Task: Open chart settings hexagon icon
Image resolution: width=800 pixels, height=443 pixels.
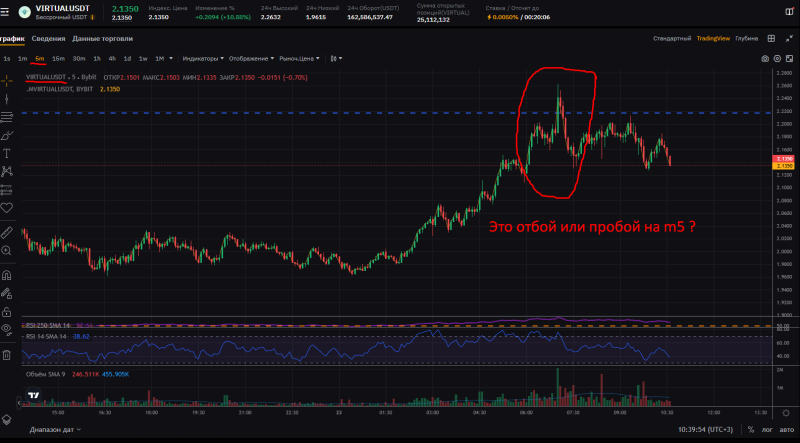Action: tap(777, 59)
